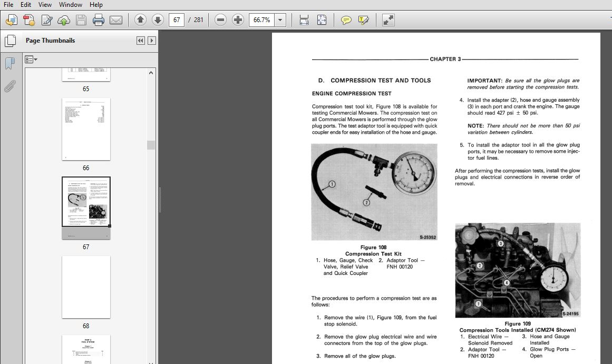Click the "S-24195" photo reference label
The width and height of the screenshot is (612, 364).
coord(571,313)
